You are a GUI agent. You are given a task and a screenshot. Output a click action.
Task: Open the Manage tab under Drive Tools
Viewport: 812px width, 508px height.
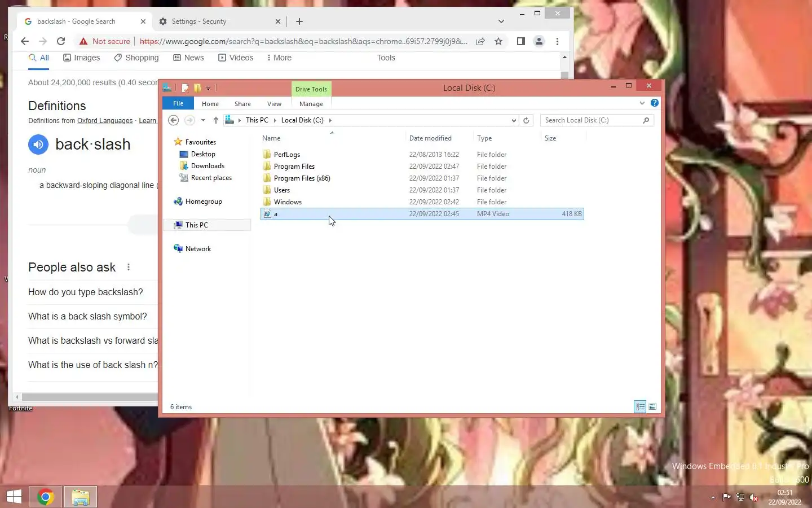coord(311,104)
